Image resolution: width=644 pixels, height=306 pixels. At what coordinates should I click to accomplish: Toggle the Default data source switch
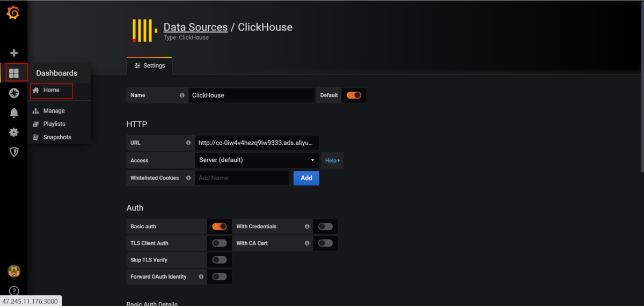click(x=354, y=95)
